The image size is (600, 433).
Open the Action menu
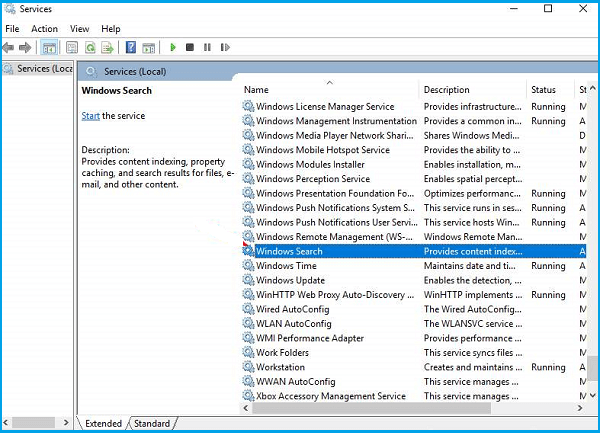pyautogui.click(x=44, y=29)
